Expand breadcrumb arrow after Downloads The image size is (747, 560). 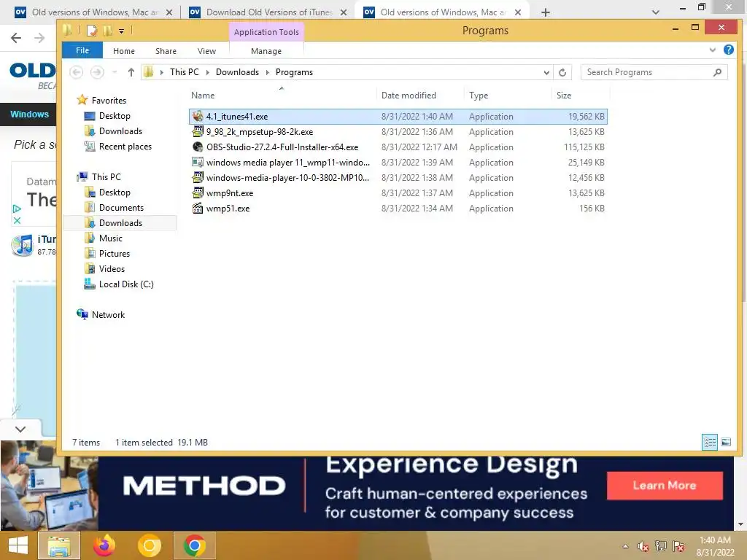click(x=267, y=72)
